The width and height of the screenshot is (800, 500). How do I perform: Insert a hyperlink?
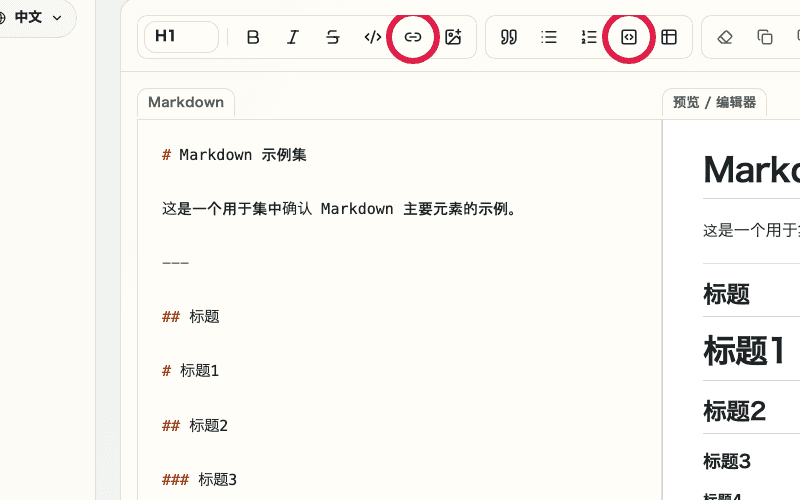coord(413,37)
